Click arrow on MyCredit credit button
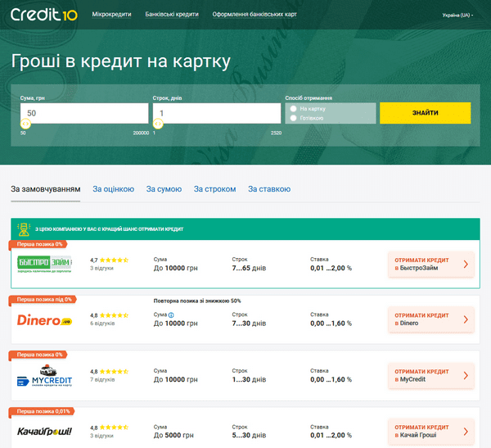This screenshot has width=491, height=448. pyautogui.click(x=466, y=376)
